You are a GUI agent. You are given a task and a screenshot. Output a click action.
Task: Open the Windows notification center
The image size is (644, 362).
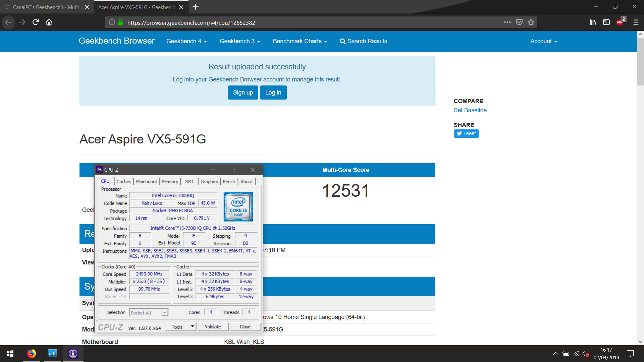pos(630,354)
